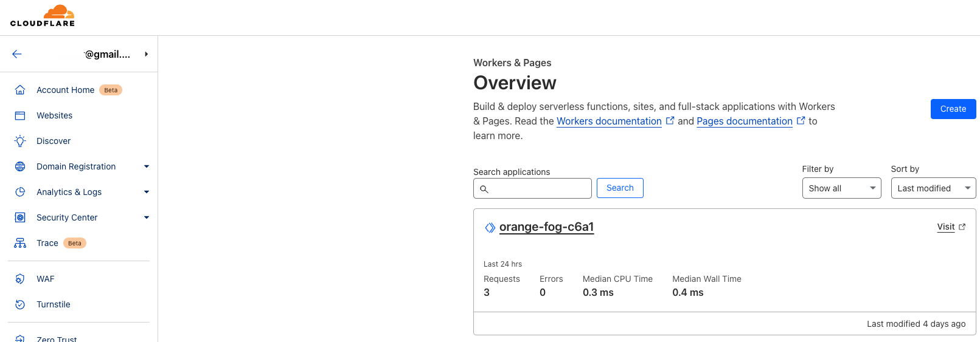Click the Discover lightbulb icon
Viewport: 980px width, 342px height.
(20, 141)
